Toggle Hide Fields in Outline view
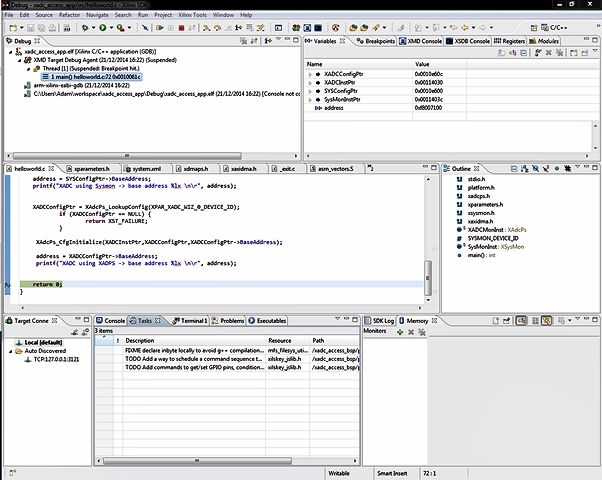Image resolution: width=602 pixels, height=480 pixels. 536,168
